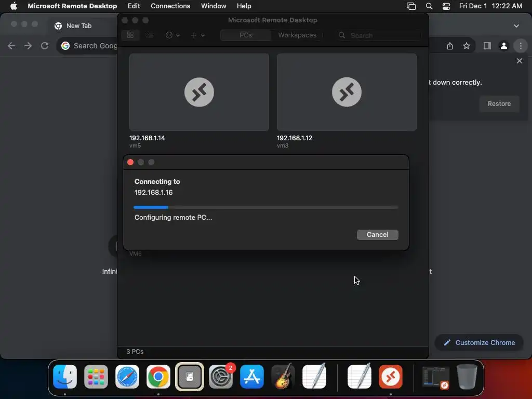Switch to list view in Remote Desktop
The height and width of the screenshot is (399, 532).
click(x=150, y=35)
